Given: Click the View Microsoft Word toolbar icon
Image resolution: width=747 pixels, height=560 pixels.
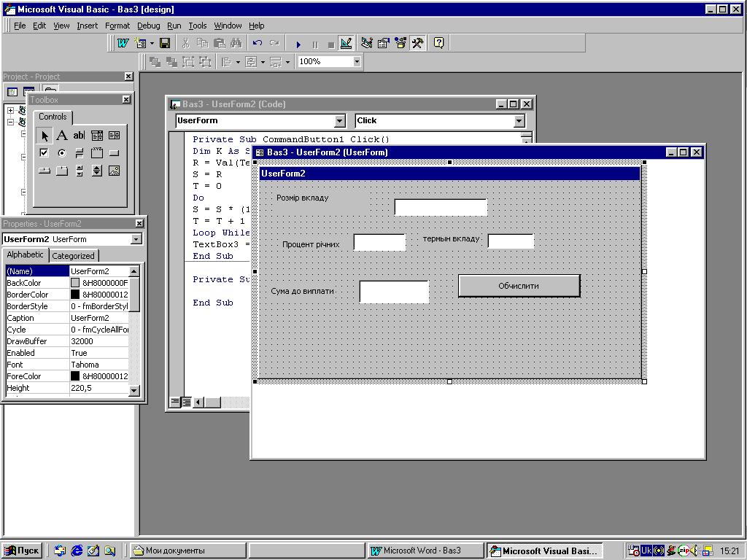Looking at the screenshot, I should [123, 43].
